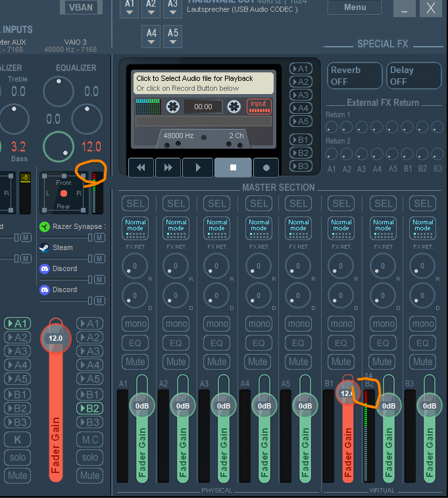Image resolution: width=448 pixels, height=498 pixels.
Task: Turn on the Reverb effect button
Action: [x=354, y=76]
